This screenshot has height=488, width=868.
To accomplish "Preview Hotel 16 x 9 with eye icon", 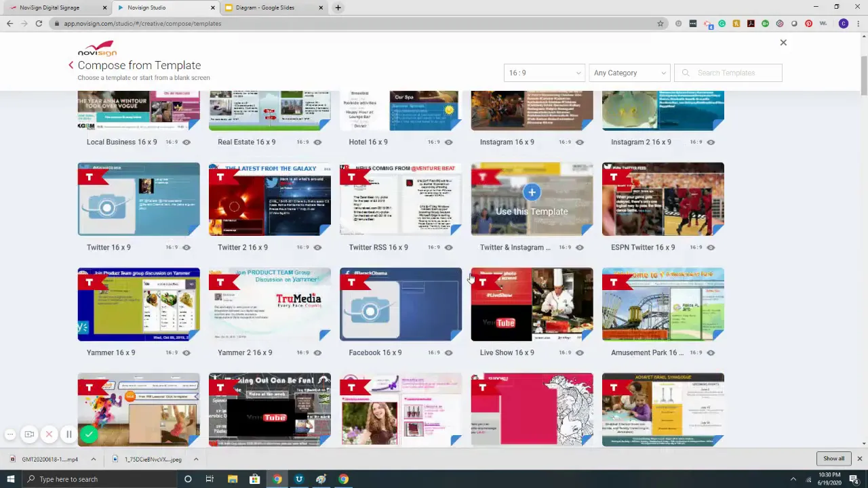I will pos(448,142).
